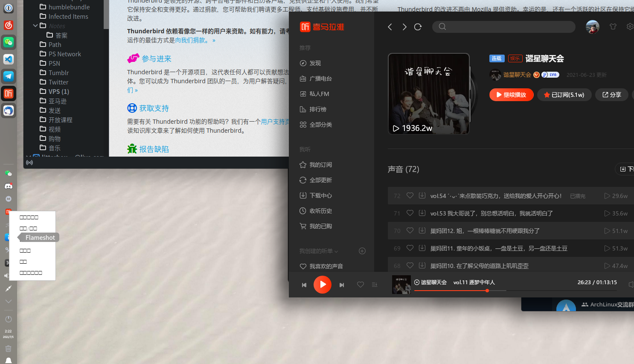Open the user avatar profile

click(593, 27)
